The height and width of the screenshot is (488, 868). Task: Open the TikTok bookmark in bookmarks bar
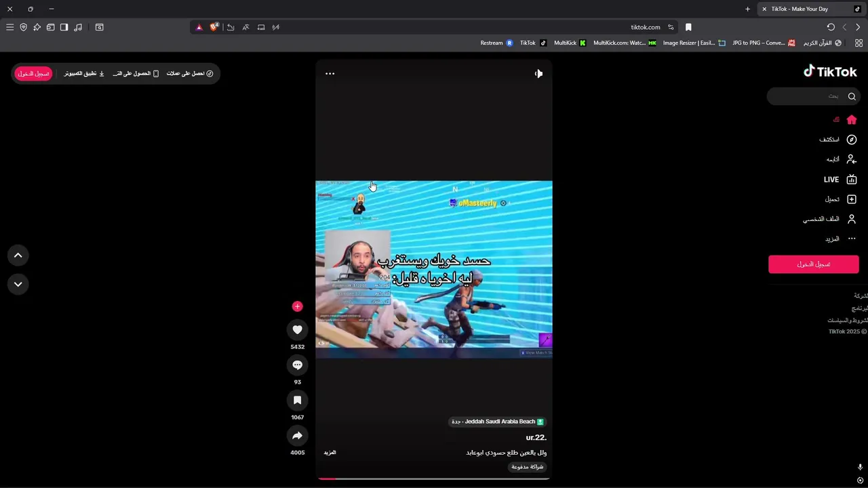coord(533,43)
